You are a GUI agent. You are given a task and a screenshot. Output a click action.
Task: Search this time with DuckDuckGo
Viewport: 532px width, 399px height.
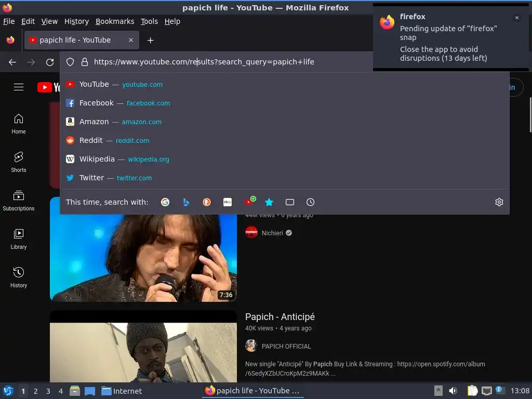pyautogui.click(x=207, y=202)
